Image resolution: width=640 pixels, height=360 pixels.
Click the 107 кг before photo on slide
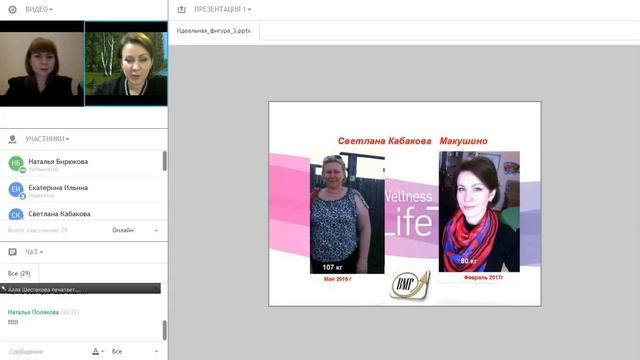pyautogui.click(x=347, y=213)
